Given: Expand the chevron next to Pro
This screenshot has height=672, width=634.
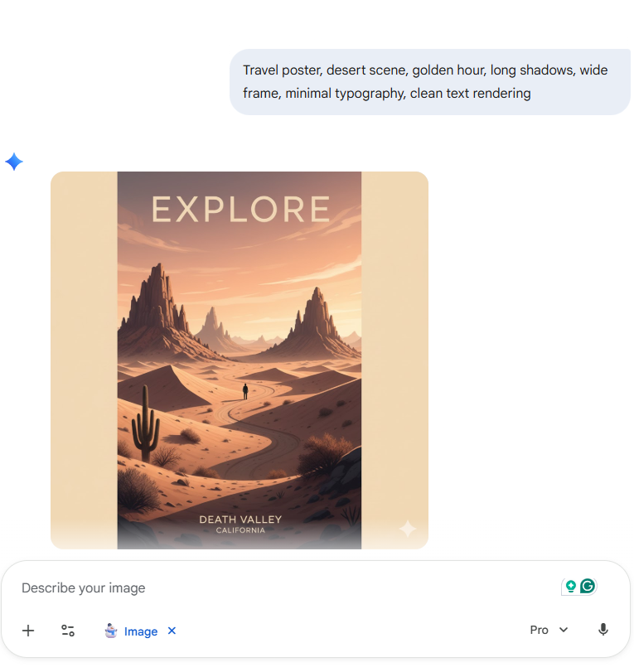Looking at the screenshot, I should [x=564, y=630].
